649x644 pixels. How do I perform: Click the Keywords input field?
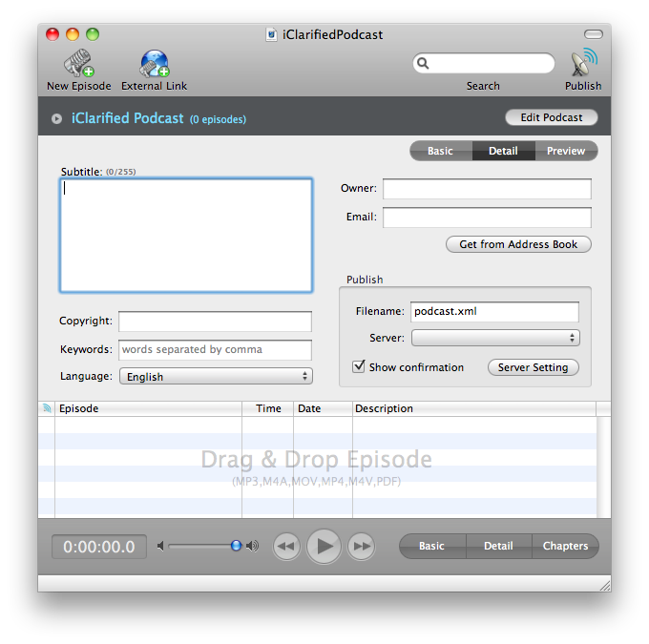coord(215,350)
